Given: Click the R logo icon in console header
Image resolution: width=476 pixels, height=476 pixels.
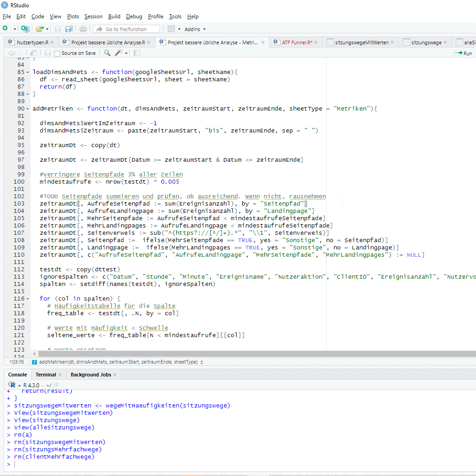Looking at the screenshot, I should coord(12,385).
